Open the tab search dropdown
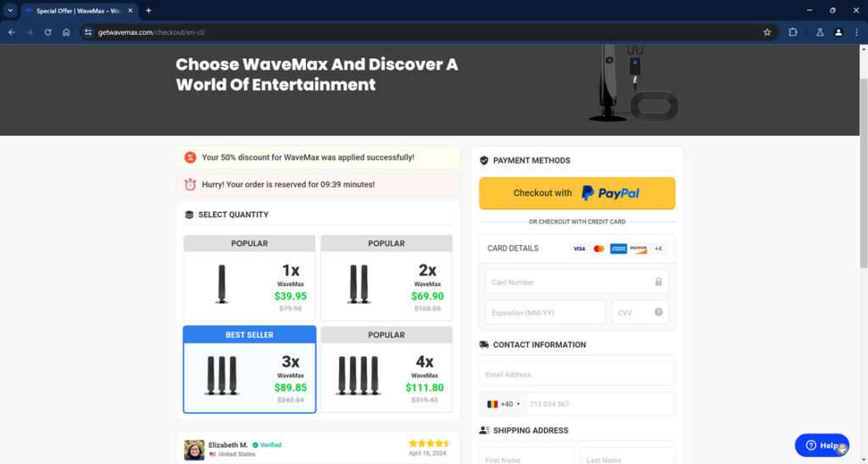Viewport: 868px width, 464px height. click(x=10, y=10)
